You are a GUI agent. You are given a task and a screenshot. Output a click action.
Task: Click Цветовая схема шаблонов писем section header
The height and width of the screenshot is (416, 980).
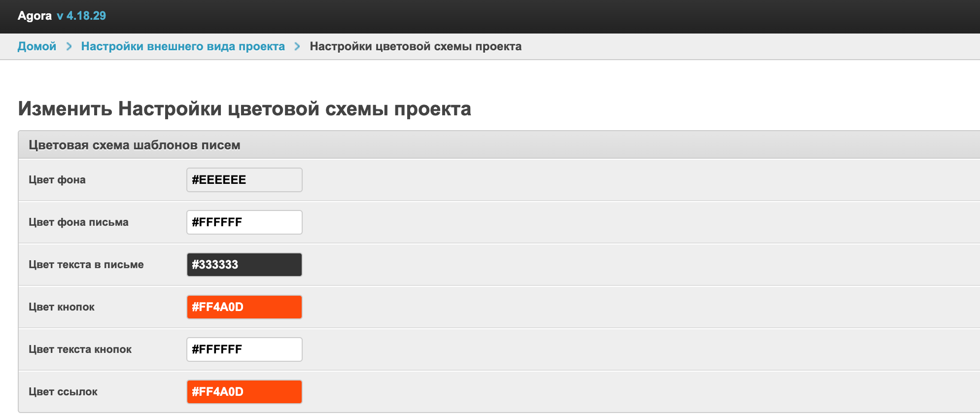pos(135,145)
